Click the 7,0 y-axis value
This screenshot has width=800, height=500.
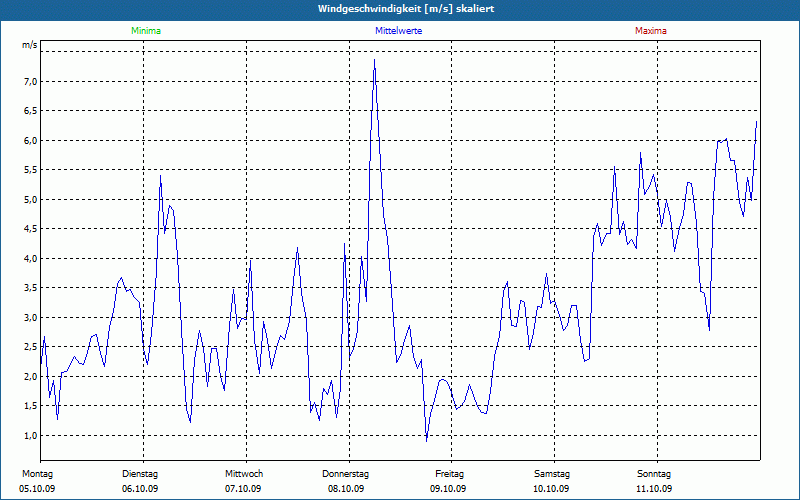click(x=30, y=82)
